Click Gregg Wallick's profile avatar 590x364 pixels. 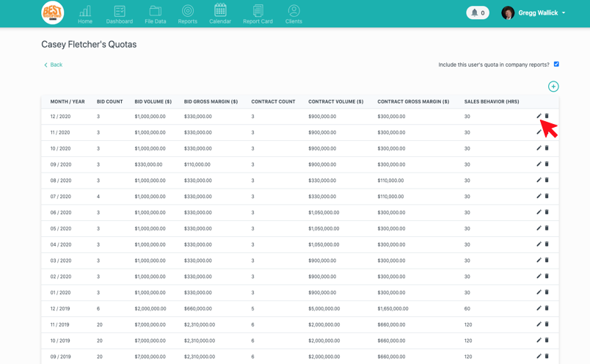point(508,12)
